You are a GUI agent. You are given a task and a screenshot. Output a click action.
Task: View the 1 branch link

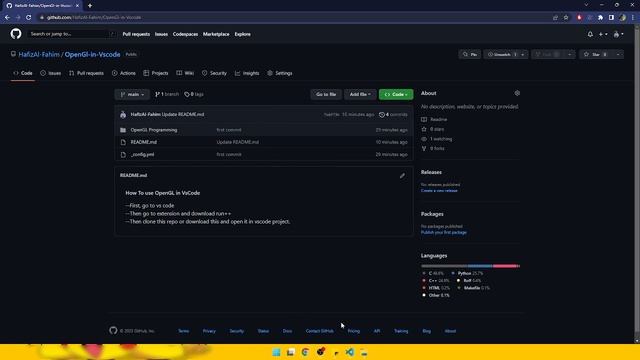tap(167, 94)
